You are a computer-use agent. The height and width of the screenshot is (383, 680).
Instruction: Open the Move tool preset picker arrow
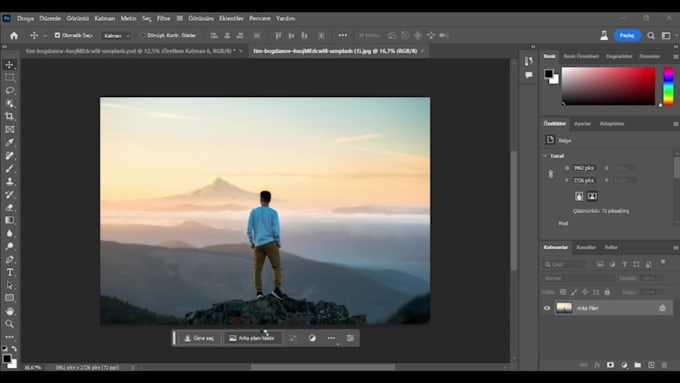click(45, 36)
